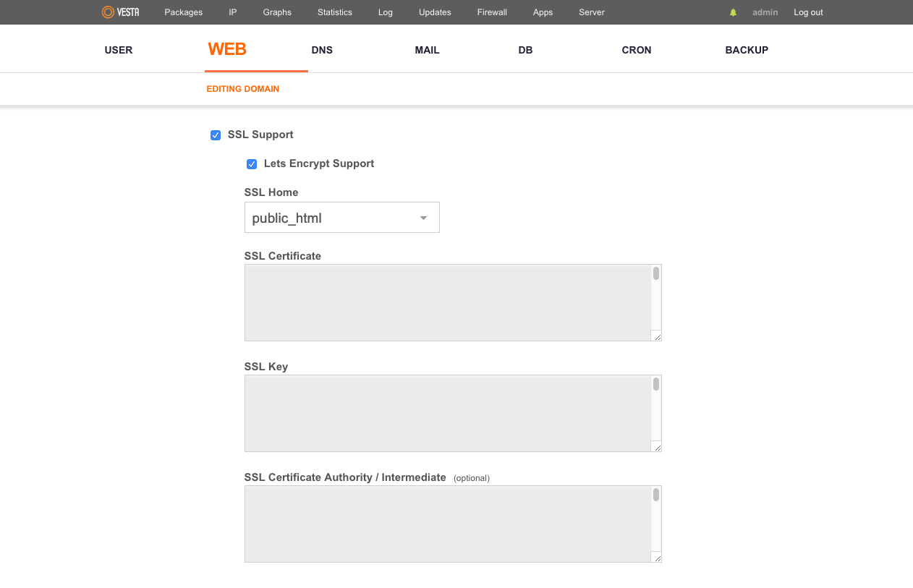Click the SSL Certificate Authority textarea
913x588 pixels.
click(453, 524)
